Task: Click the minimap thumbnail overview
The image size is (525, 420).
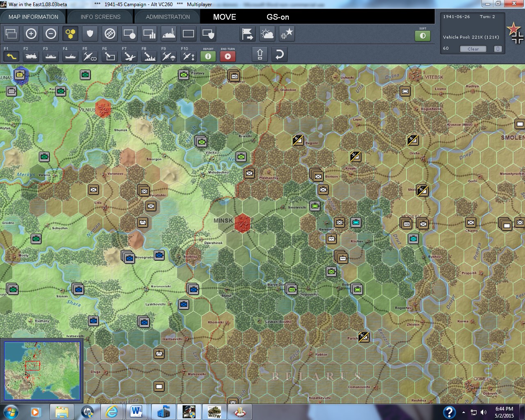Action: 42,371
